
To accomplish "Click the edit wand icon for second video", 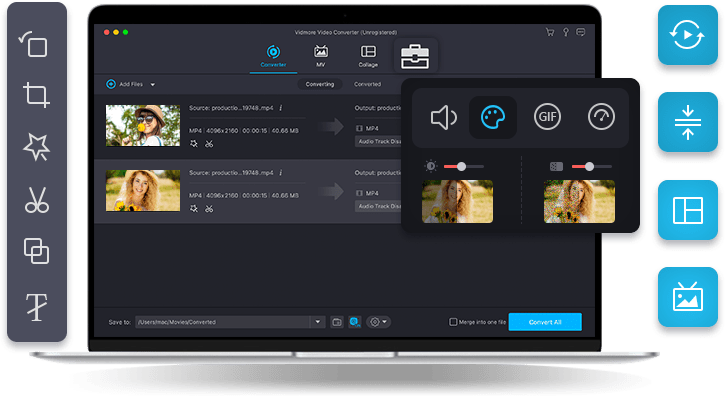I will (x=194, y=209).
